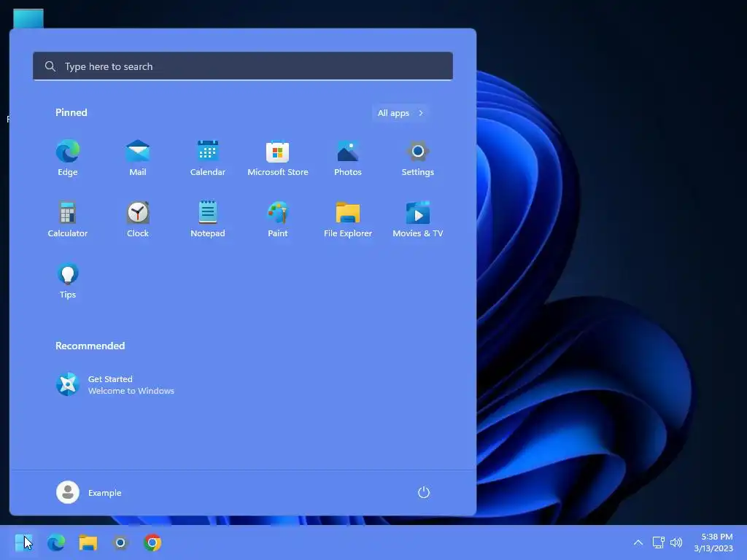Open the Calendar app in Pinned

pyautogui.click(x=208, y=158)
